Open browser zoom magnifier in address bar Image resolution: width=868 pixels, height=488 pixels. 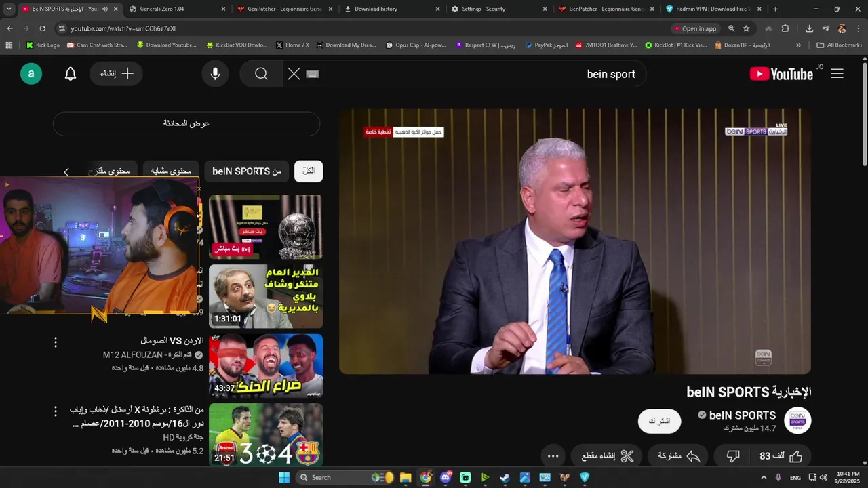pyautogui.click(x=731, y=28)
